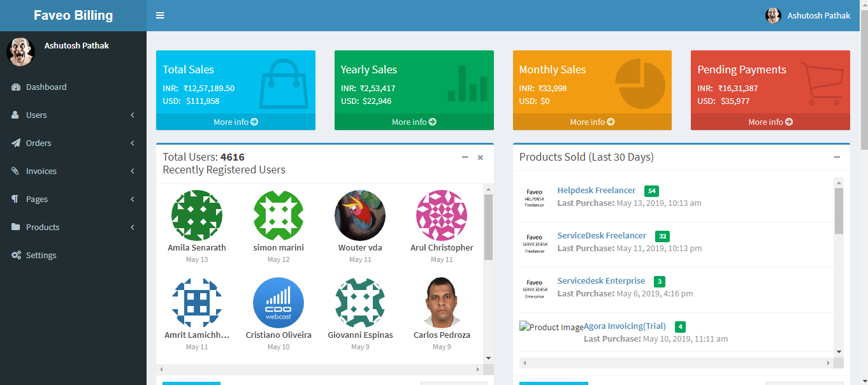Screen dimensions: 868x385
Task: Click the Users person icon in sidebar
Action: pos(16,115)
